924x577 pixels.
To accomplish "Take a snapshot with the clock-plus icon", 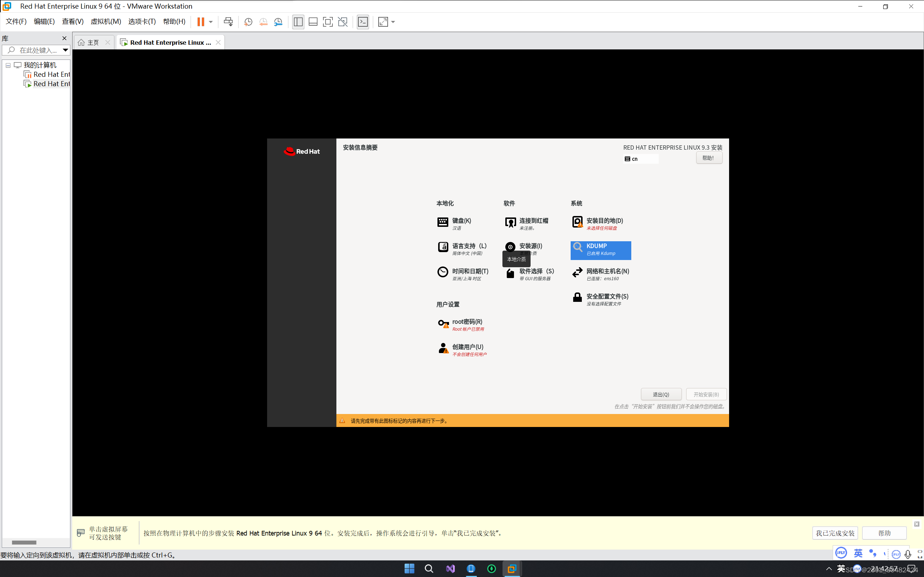I will (248, 22).
